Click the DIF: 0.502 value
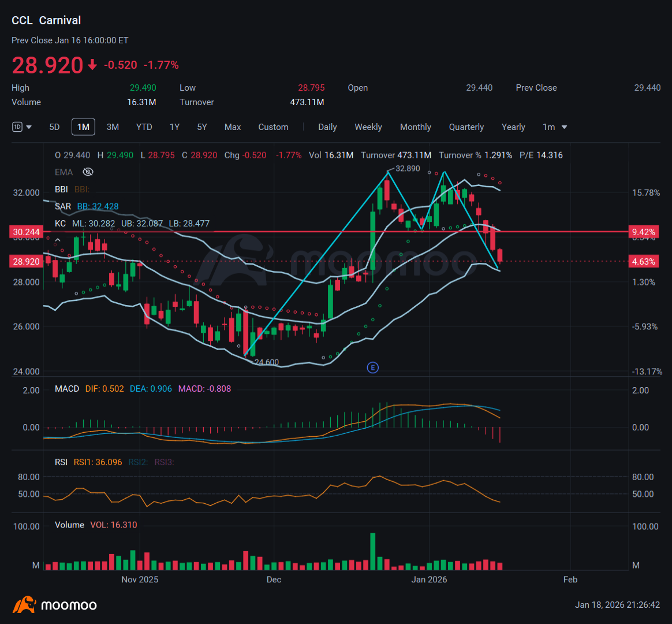Image resolution: width=672 pixels, height=624 pixels. (104, 388)
